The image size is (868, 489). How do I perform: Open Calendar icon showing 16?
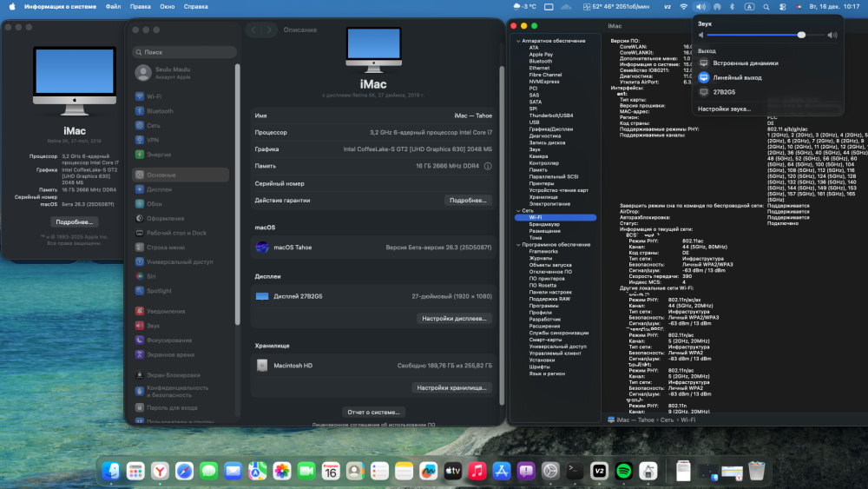[x=331, y=472]
